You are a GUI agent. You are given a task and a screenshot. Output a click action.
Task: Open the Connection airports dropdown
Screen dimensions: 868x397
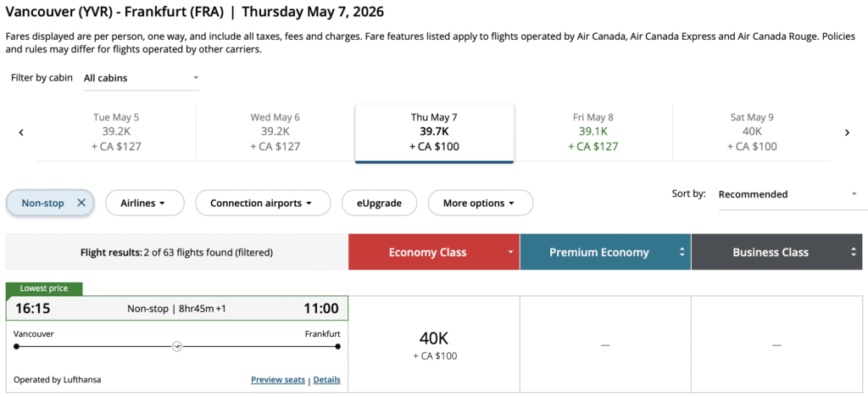(261, 204)
